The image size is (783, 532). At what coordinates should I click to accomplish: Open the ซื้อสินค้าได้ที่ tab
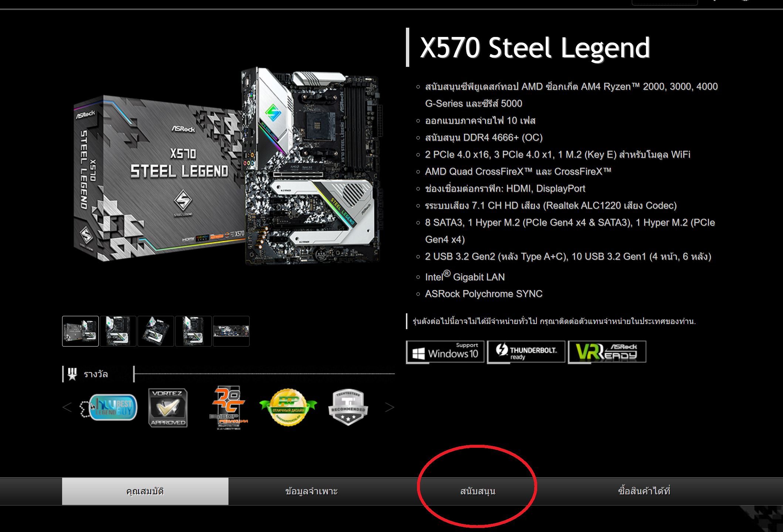[x=644, y=491]
